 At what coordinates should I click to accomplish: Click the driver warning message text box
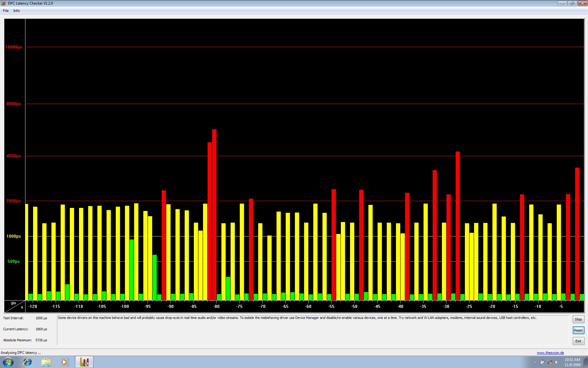point(313,330)
